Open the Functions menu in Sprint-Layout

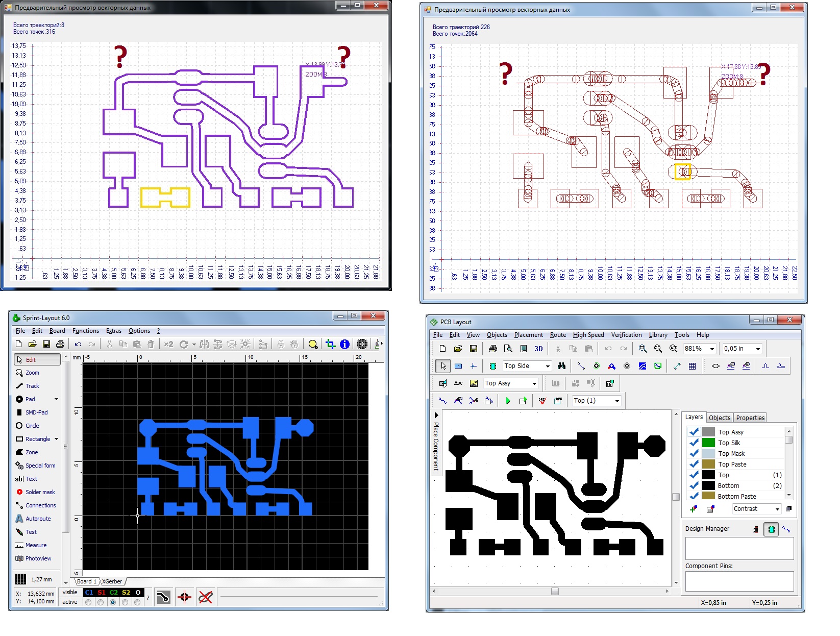(x=86, y=331)
